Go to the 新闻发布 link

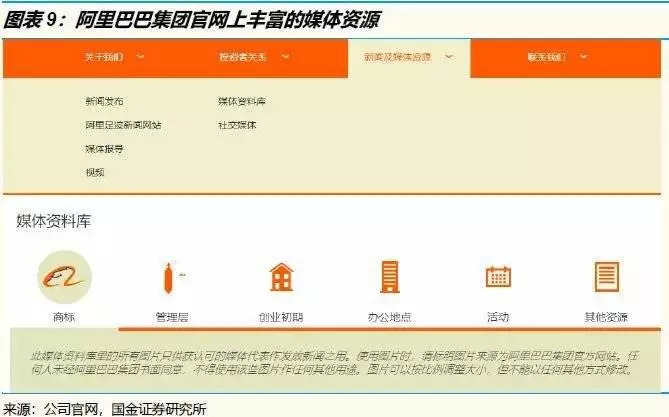pos(105,102)
